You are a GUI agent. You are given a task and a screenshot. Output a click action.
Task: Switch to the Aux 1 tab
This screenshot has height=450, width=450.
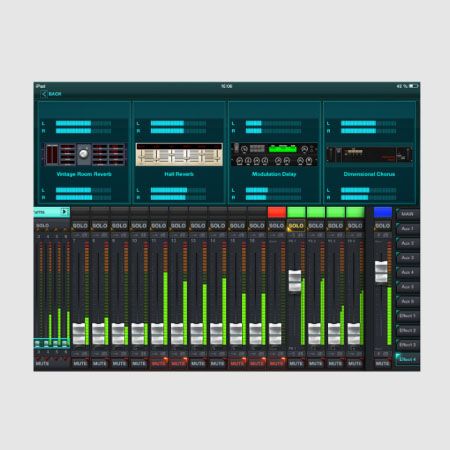tap(408, 229)
